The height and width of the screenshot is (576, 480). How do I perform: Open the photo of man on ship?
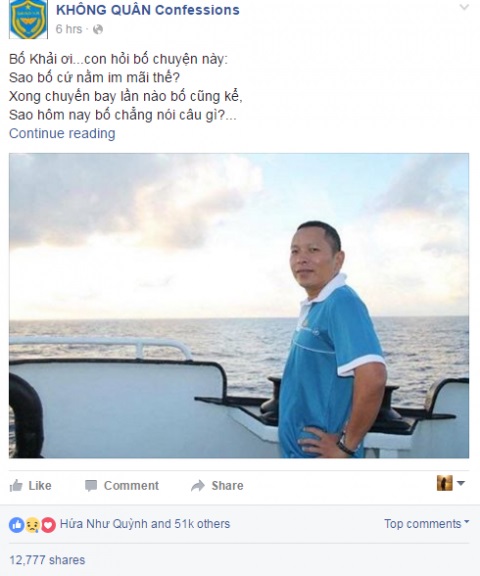(239, 306)
